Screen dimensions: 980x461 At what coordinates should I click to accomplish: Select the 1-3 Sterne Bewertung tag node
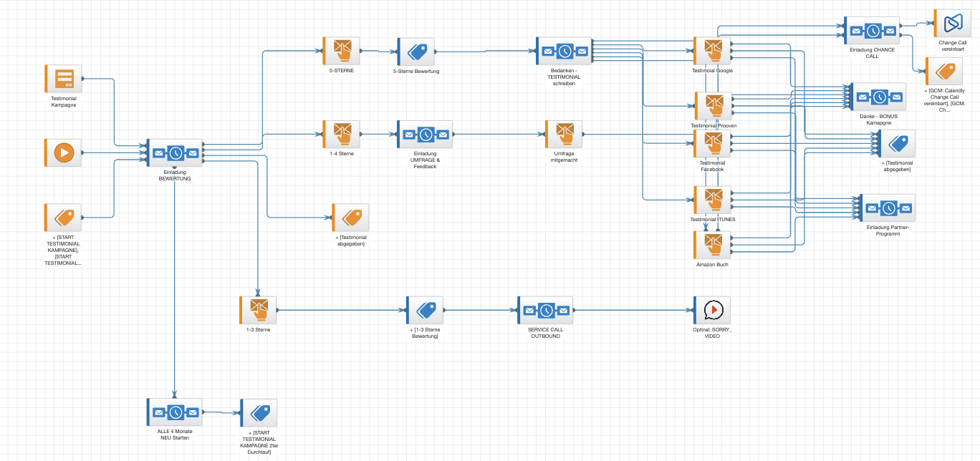(425, 311)
